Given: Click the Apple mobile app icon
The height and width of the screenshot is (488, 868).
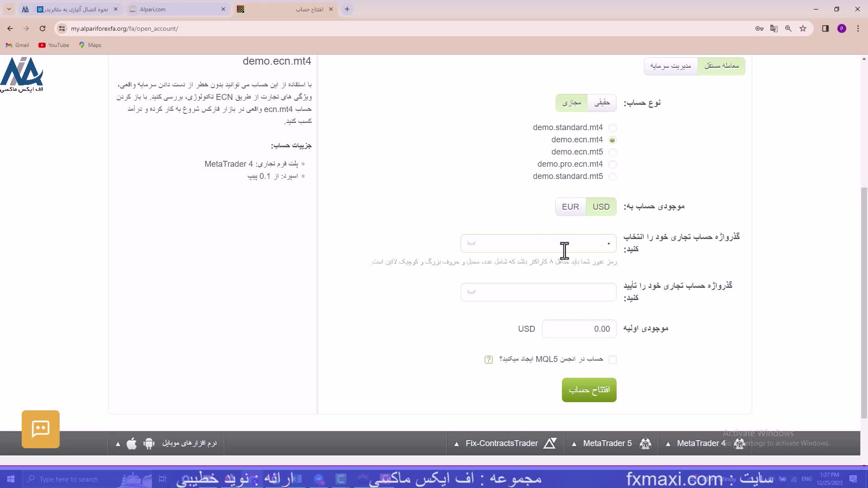Looking at the screenshot, I should tap(132, 444).
